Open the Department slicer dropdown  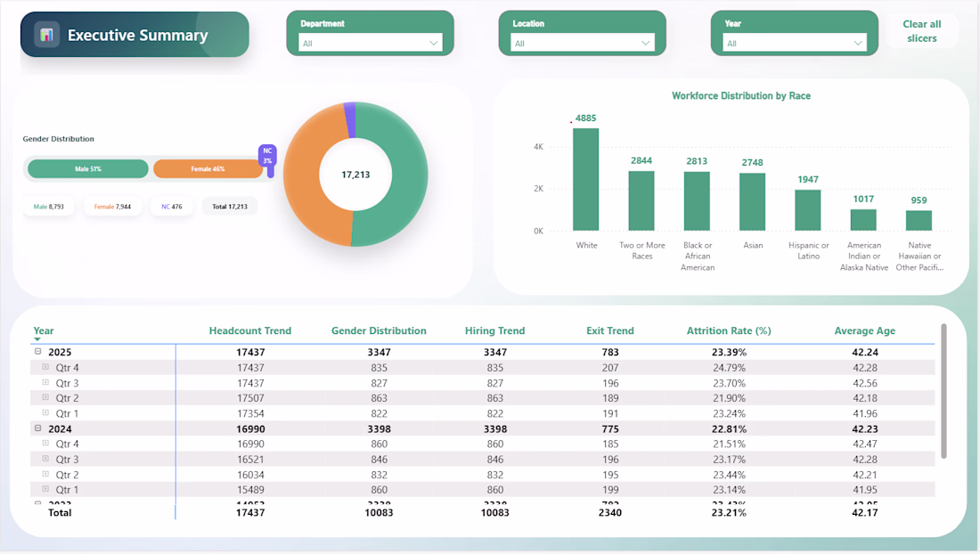tap(370, 43)
